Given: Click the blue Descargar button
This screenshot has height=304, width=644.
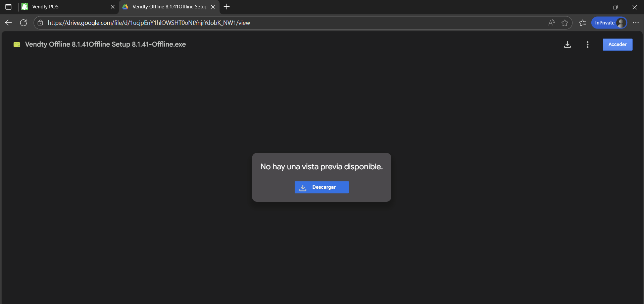Looking at the screenshot, I should click(321, 187).
